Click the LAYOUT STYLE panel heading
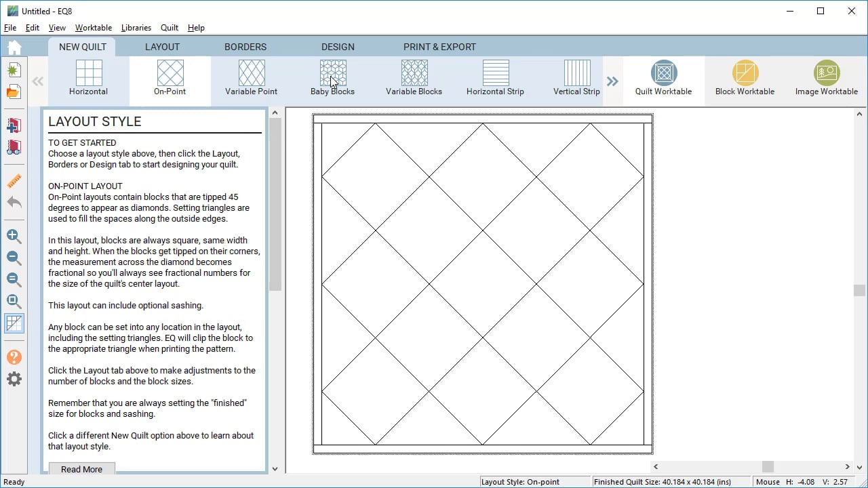This screenshot has height=488, width=868. point(95,122)
